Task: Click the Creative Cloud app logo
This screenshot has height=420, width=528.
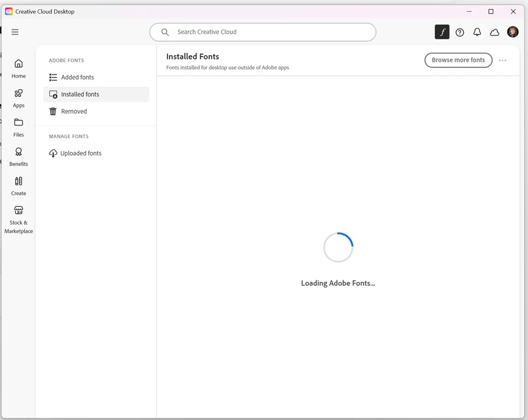Action: 9,11
